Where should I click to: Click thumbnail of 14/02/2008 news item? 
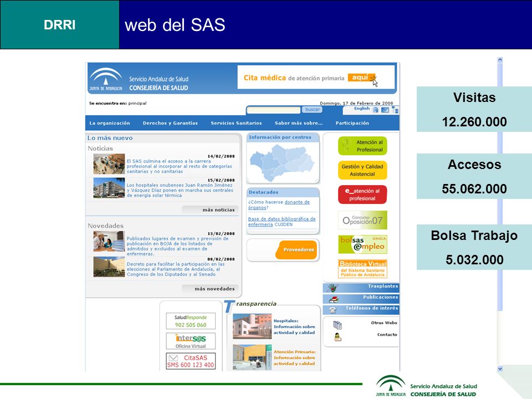click(x=109, y=164)
